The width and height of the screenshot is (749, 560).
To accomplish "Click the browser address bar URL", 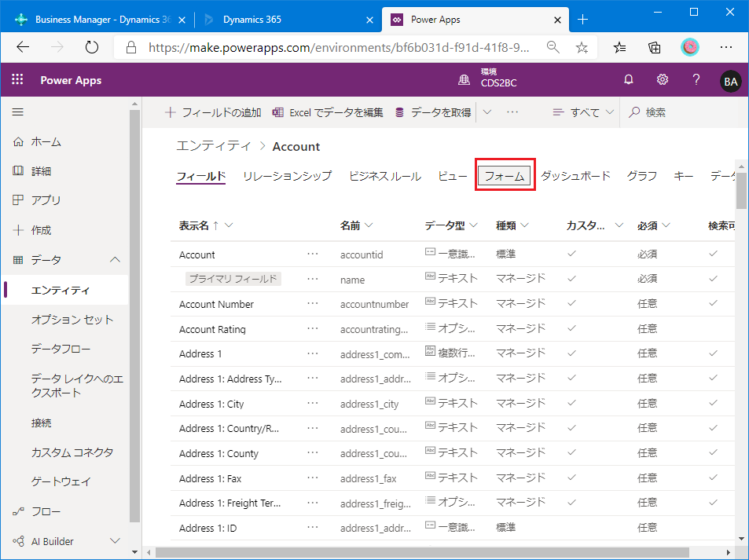I will [x=339, y=47].
